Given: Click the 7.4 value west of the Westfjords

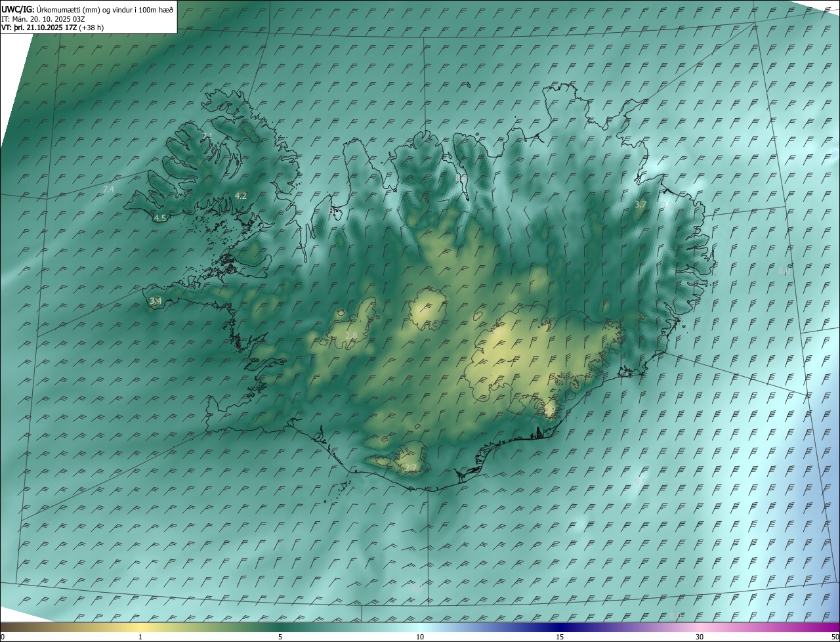Looking at the screenshot, I should pyautogui.click(x=109, y=189).
